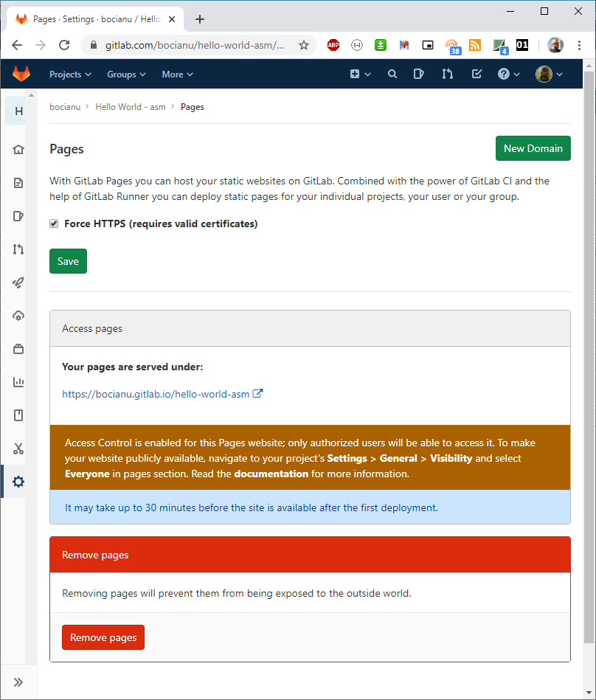The width and height of the screenshot is (596, 700).
Task: Bookmark this page with the star icon
Action: (303, 45)
